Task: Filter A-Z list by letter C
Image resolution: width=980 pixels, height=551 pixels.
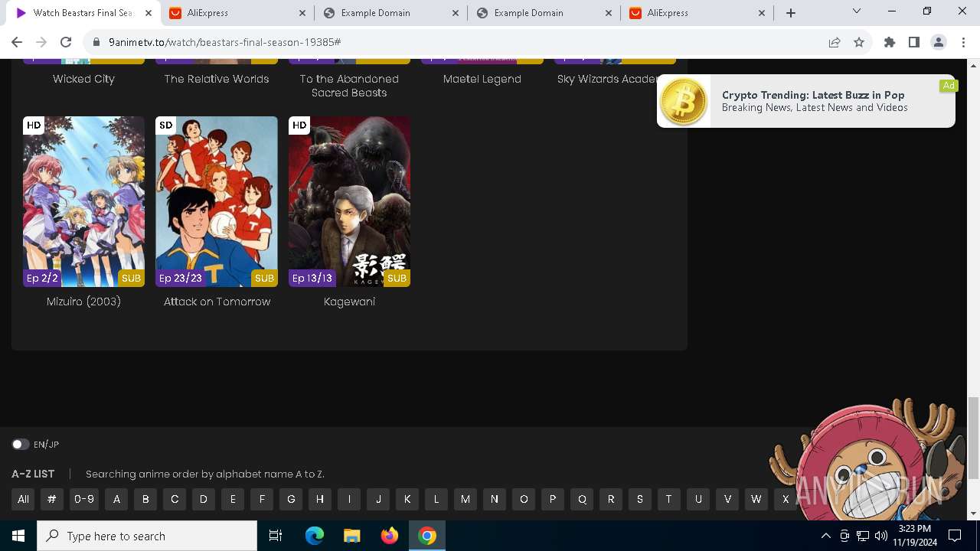Action: point(175,499)
